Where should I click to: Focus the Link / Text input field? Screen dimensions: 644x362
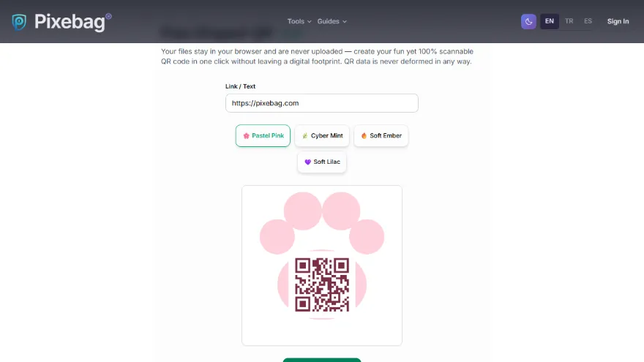pos(321,103)
